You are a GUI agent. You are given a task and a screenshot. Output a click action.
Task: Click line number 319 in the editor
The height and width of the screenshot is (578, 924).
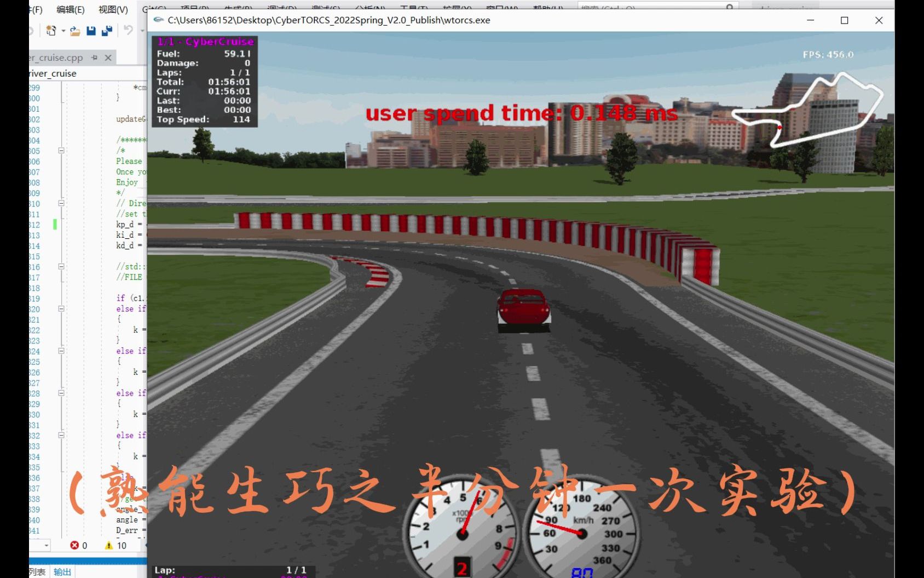click(x=34, y=299)
